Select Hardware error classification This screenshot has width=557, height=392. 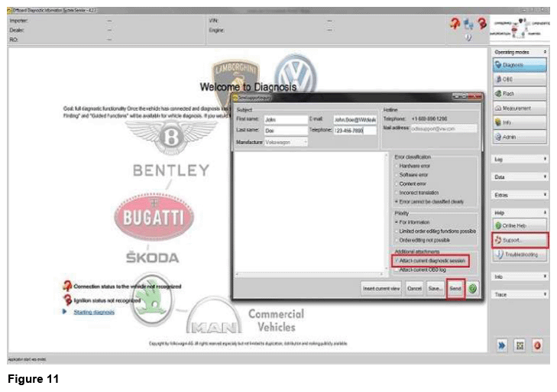pyautogui.click(x=397, y=166)
